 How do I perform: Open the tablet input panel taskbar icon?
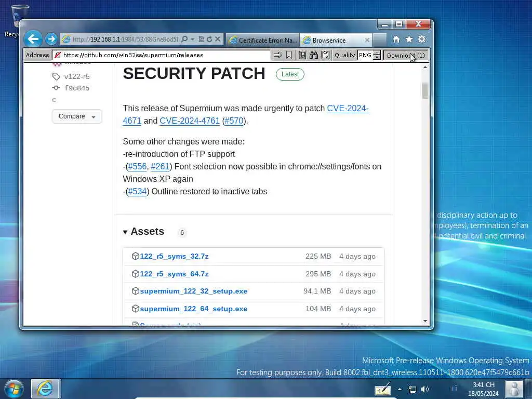383,389
